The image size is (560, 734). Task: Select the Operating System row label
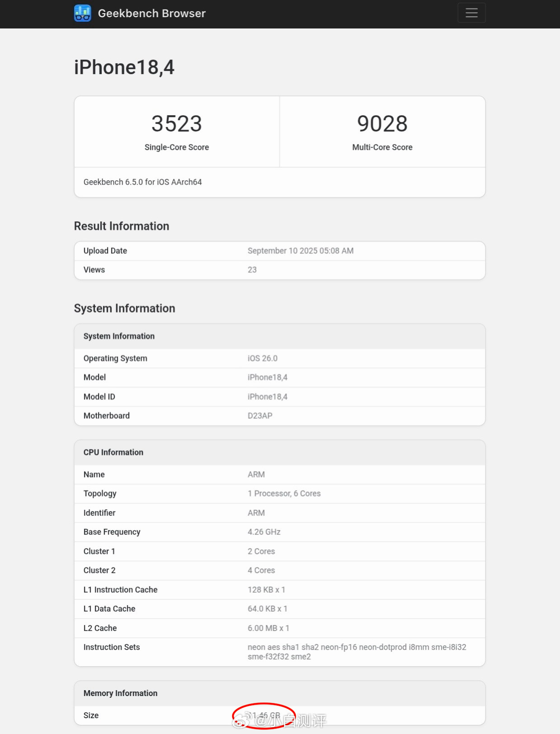(115, 358)
